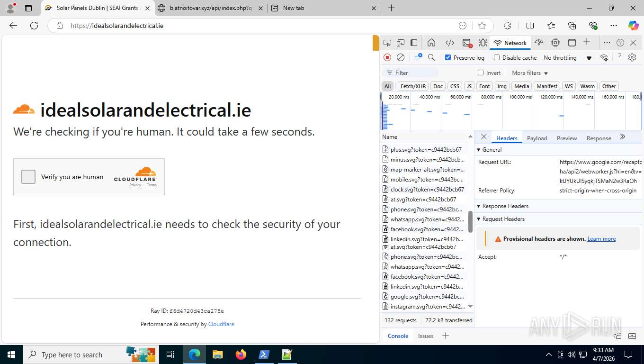The image size is (644, 364).
Task: Open the Performance gauge icon panel
Action: 539,43
